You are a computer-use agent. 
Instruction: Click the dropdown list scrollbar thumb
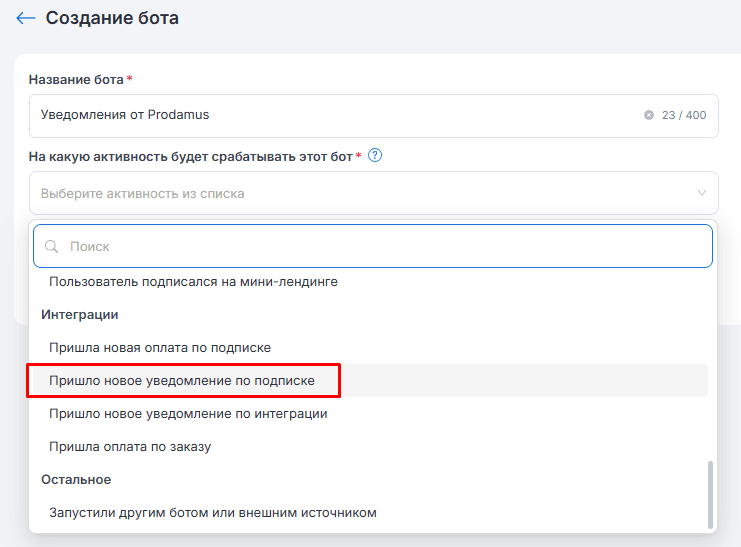(710, 495)
